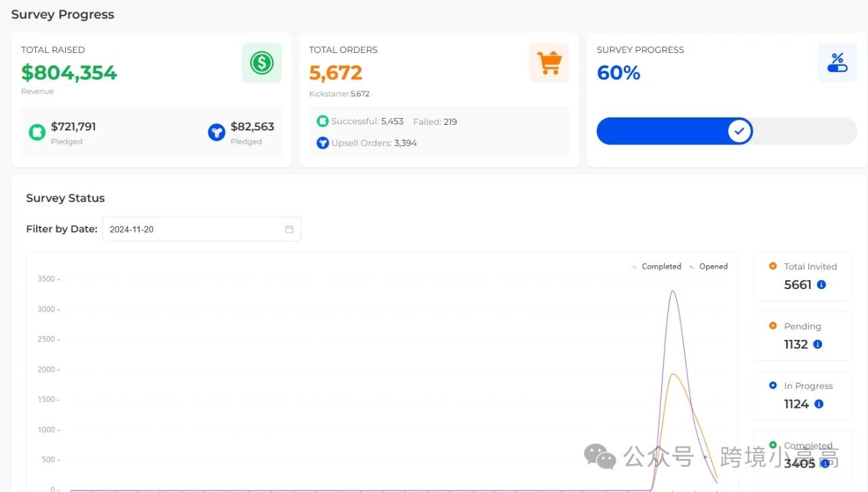Screen dimensions: 868x492
Task: Click the 'Filter by Date:' label
Action: point(62,229)
